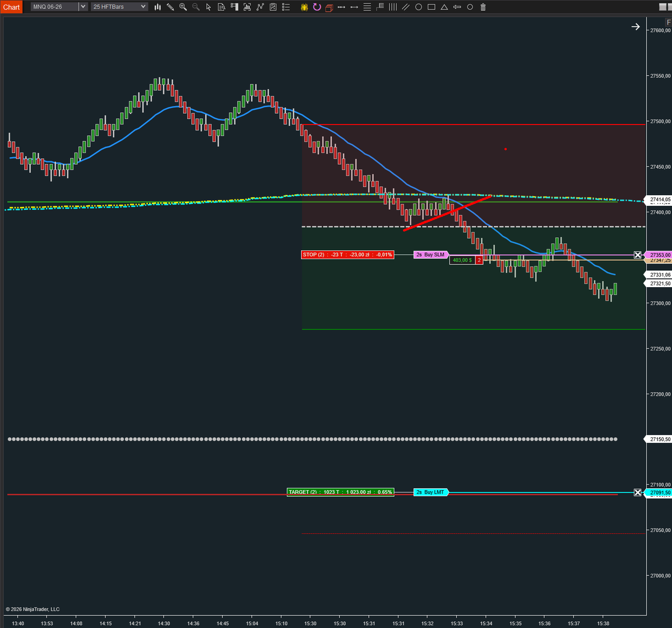The height and width of the screenshot is (628, 672).
Task: Click the 27331,06 price axis marker
Action: coord(659,275)
